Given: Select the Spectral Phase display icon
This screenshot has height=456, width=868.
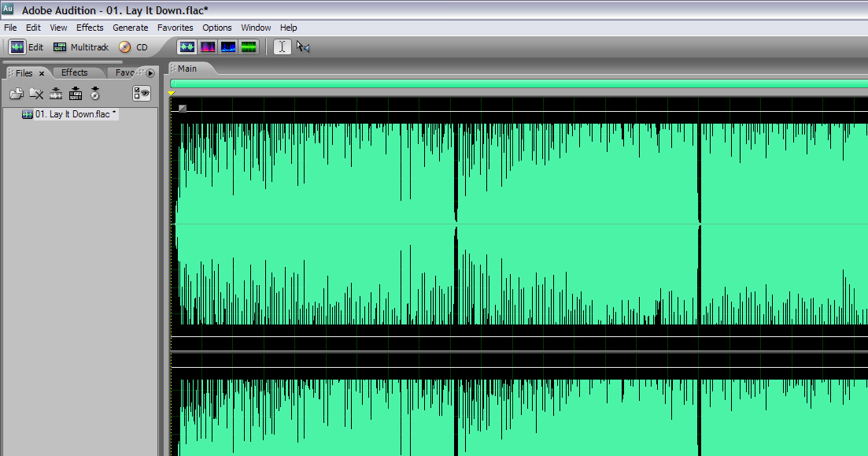Looking at the screenshot, I should click(x=249, y=47).
